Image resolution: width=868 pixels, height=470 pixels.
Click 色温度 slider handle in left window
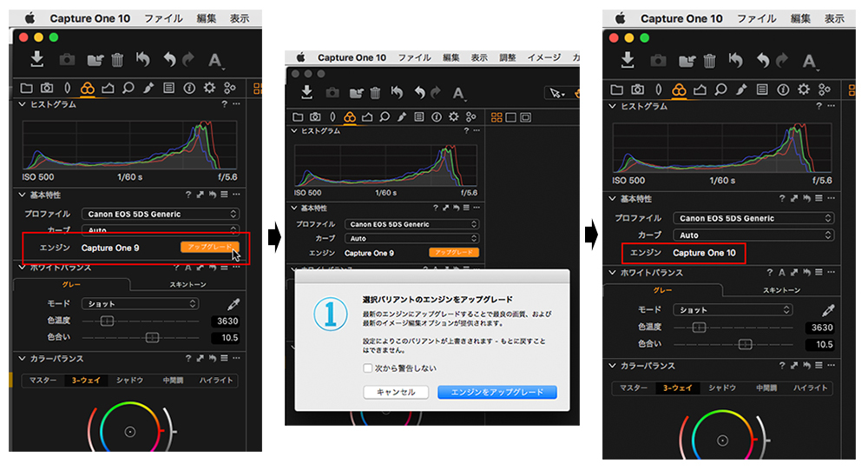tap(107, 321)
